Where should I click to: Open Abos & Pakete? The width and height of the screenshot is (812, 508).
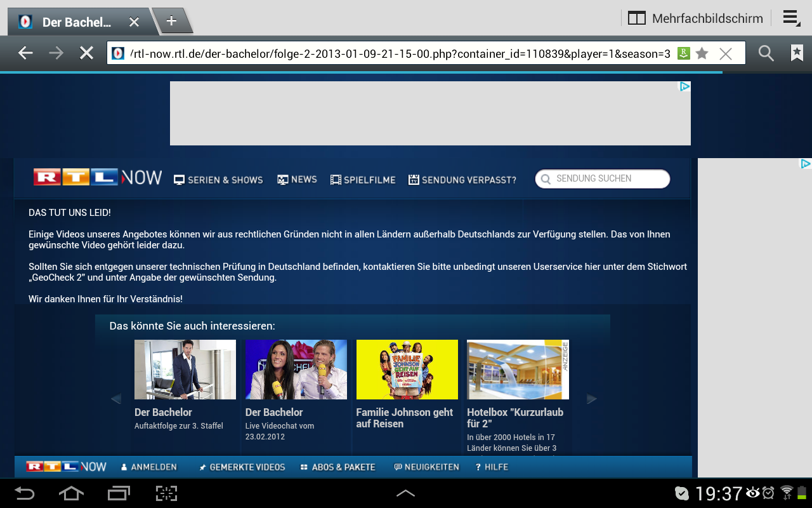click(338, 467)
